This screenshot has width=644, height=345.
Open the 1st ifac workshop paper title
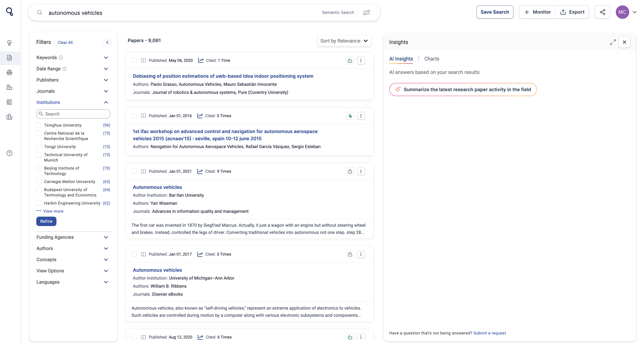coord(225,135)
